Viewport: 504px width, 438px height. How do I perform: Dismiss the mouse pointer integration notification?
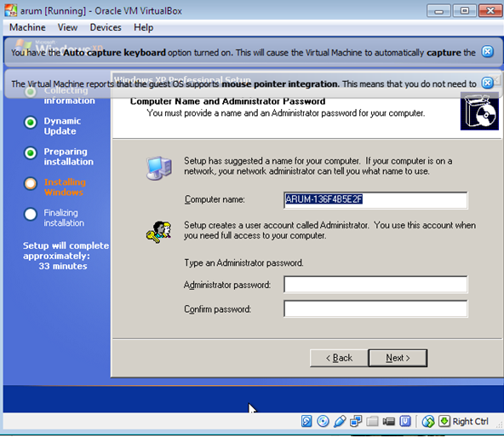(x=487, y=83)
